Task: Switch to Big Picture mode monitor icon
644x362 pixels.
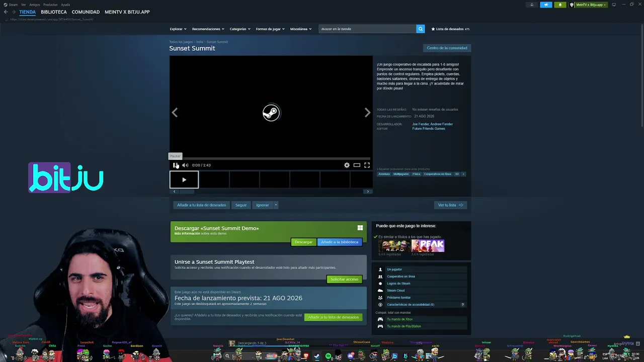Action: tap(614, 5)
